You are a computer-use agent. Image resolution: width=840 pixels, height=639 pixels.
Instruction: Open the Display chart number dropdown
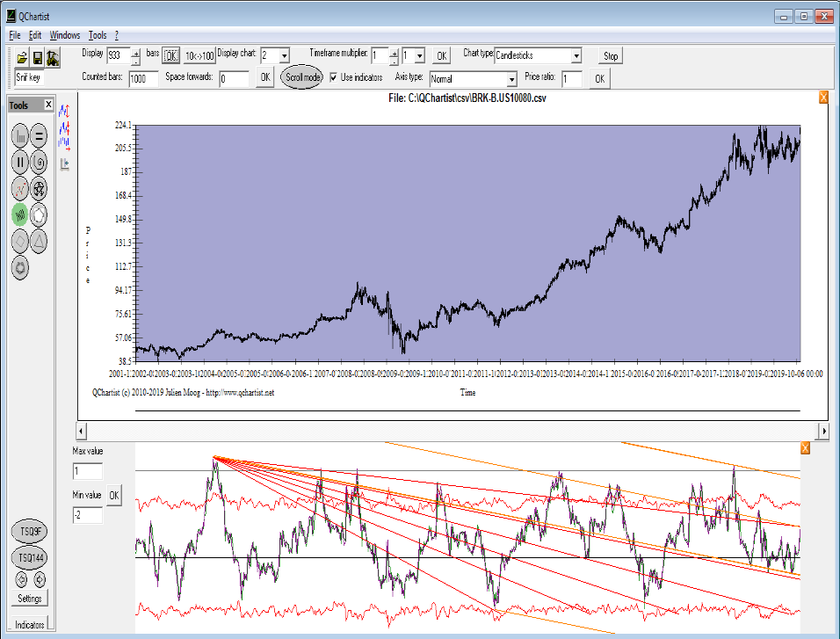284,56
